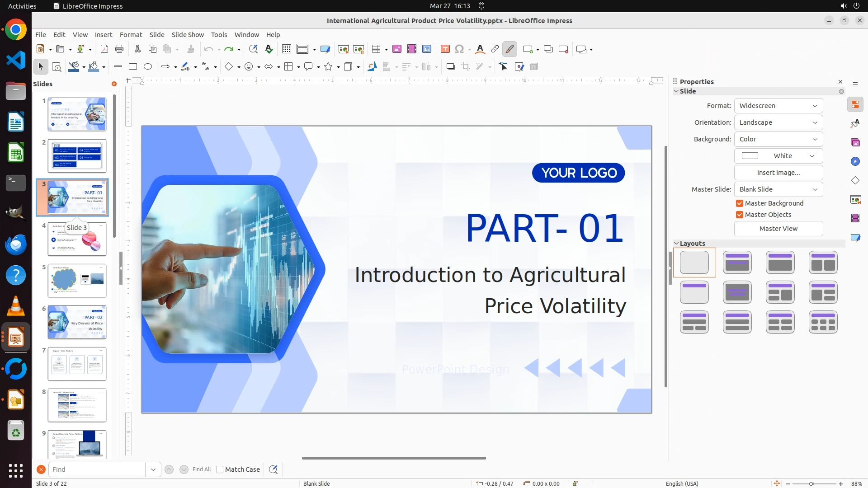Image resolution: width=868 pixels, height=488 pixels.
Task: Open the White background color swatch
Action: [x=778, y=156]
